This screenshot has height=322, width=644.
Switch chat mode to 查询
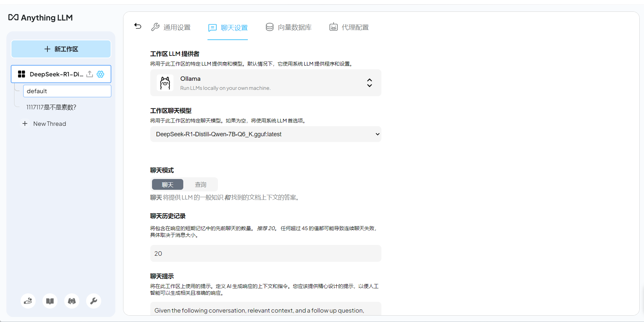click(x=201, y=184)
